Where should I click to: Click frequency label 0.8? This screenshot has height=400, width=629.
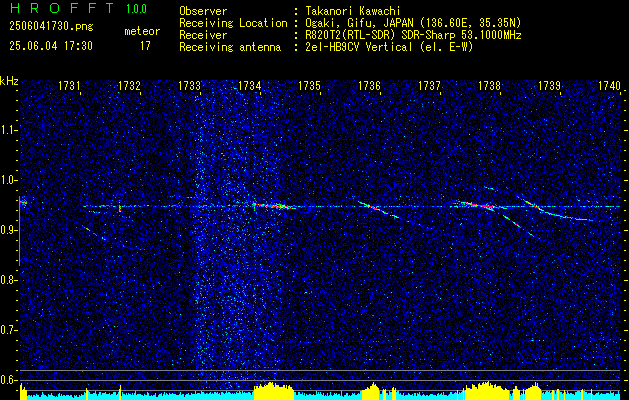point(9,280)
